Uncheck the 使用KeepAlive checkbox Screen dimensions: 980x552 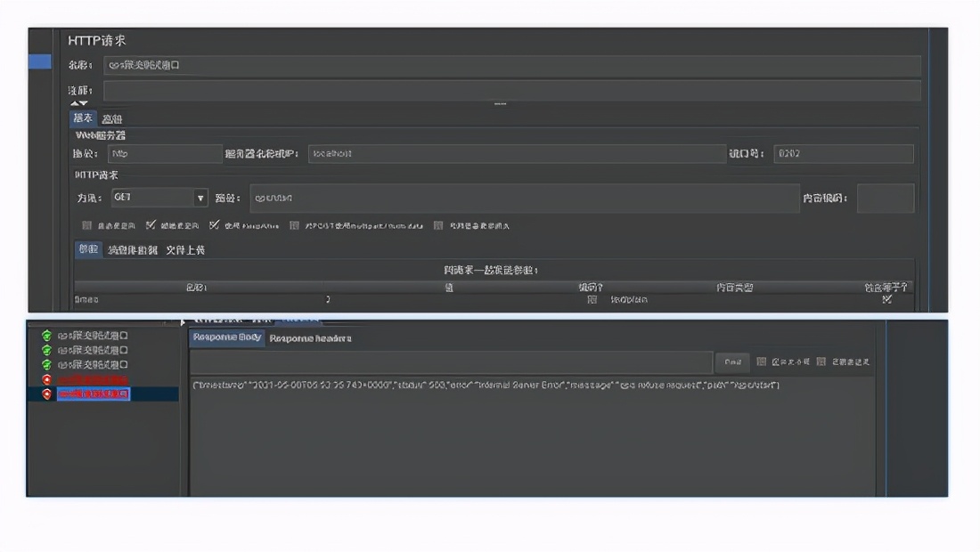214,224
